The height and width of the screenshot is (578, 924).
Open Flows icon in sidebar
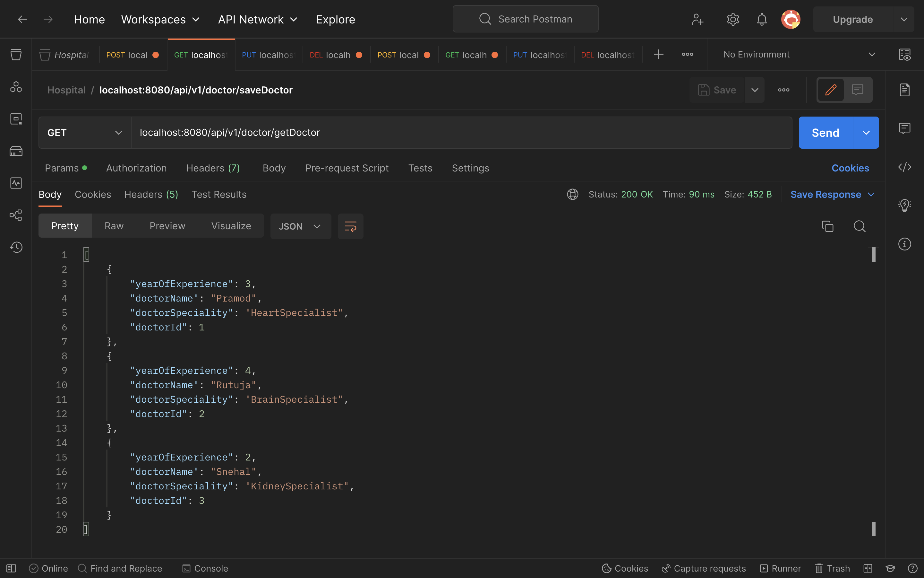[x=16, y=215]
